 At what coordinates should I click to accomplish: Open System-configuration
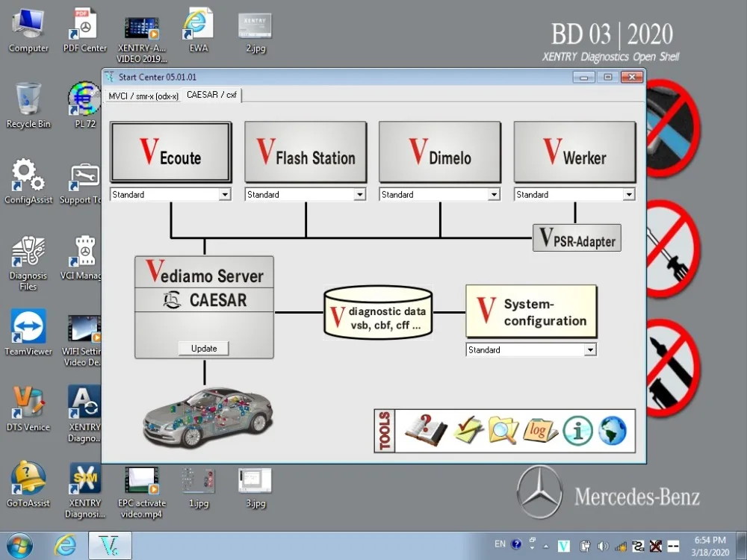click(x=530, y=312)
